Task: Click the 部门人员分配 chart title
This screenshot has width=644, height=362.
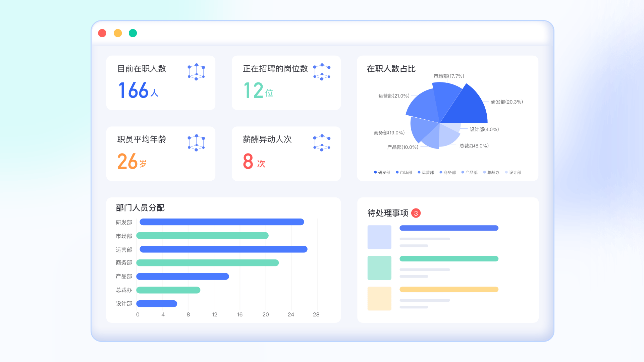Action: (140, 208)
